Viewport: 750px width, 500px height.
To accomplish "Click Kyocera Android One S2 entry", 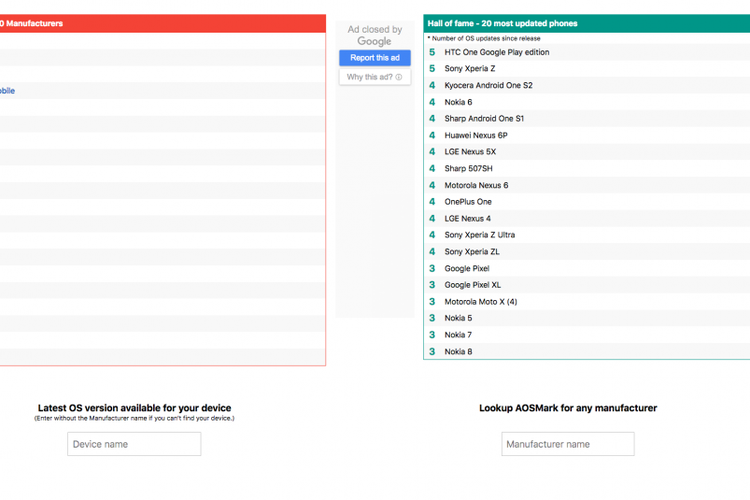I will click(488, 85).
